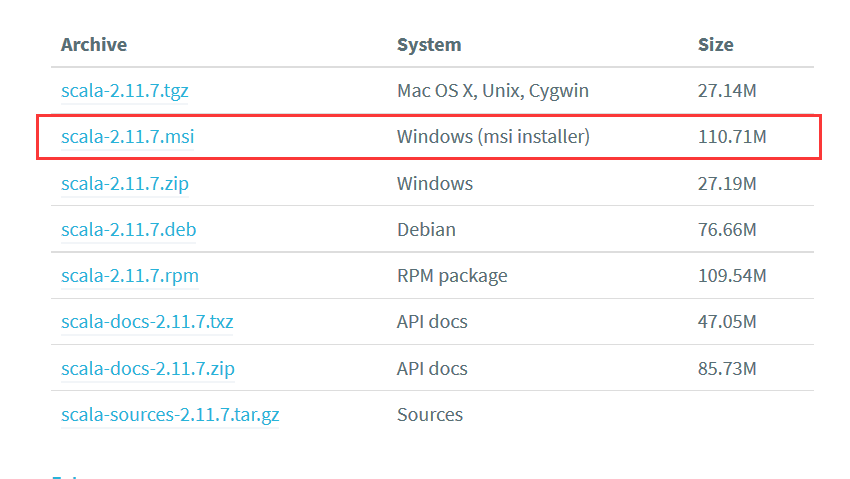Select the Sources system cell
850x479 pixels.
(x=430, y=415)
